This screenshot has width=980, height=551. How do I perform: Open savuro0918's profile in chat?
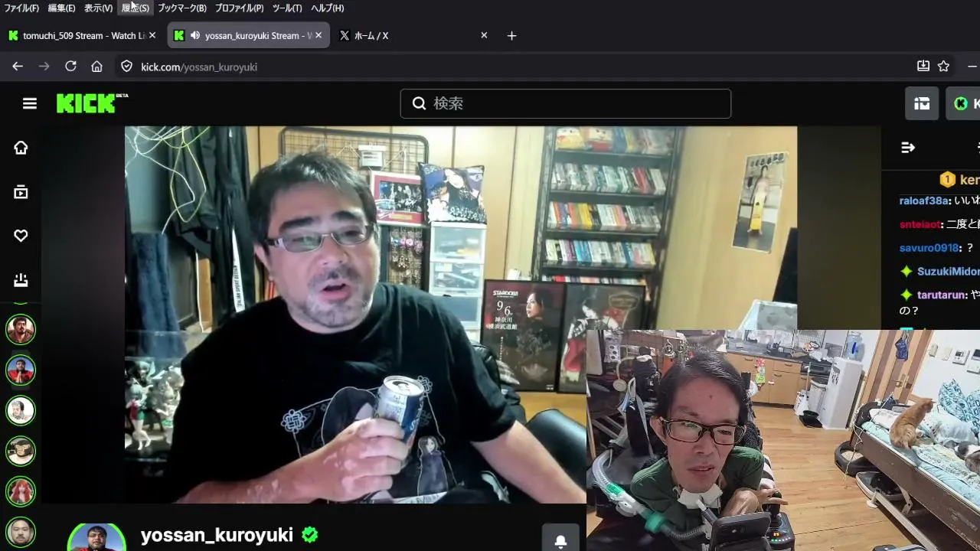pos(929,248)
